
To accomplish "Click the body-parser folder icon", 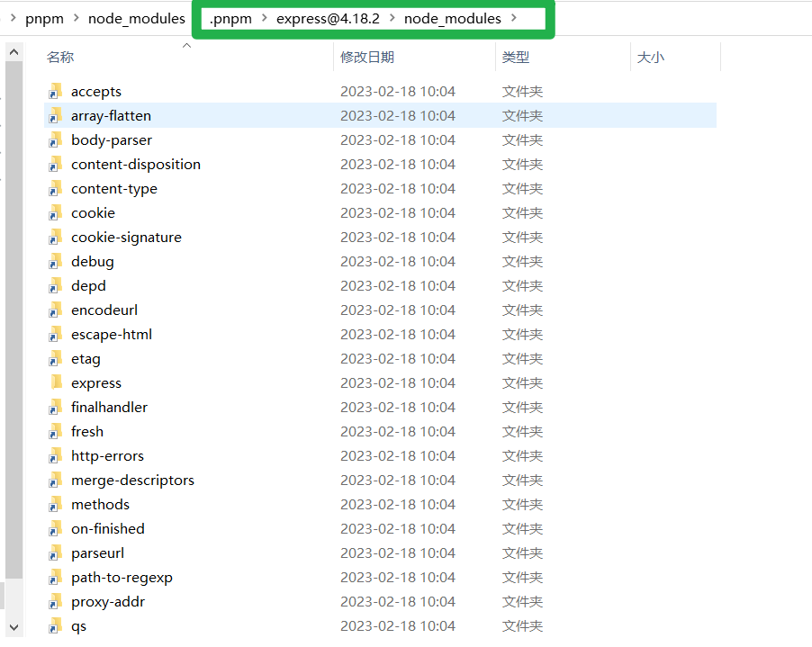I will tap(56, 139).
